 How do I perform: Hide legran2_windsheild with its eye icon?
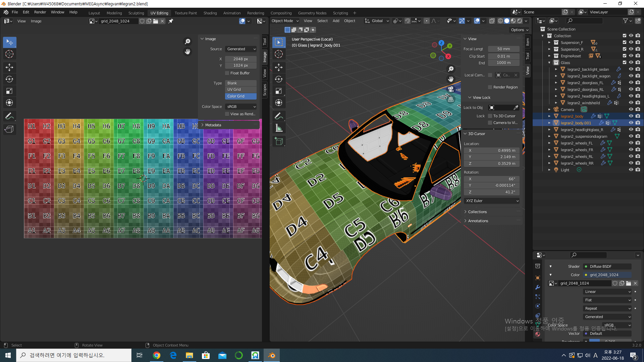(631, 103)
